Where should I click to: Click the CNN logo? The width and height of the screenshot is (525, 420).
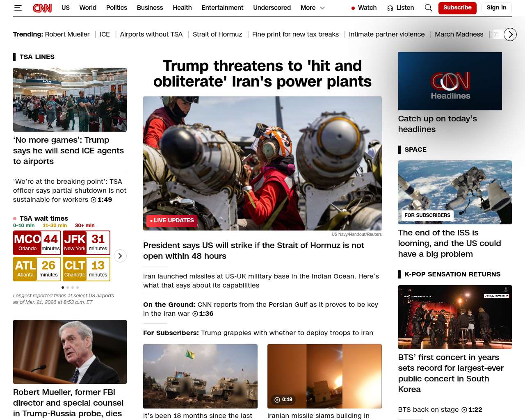click(42, 8)
